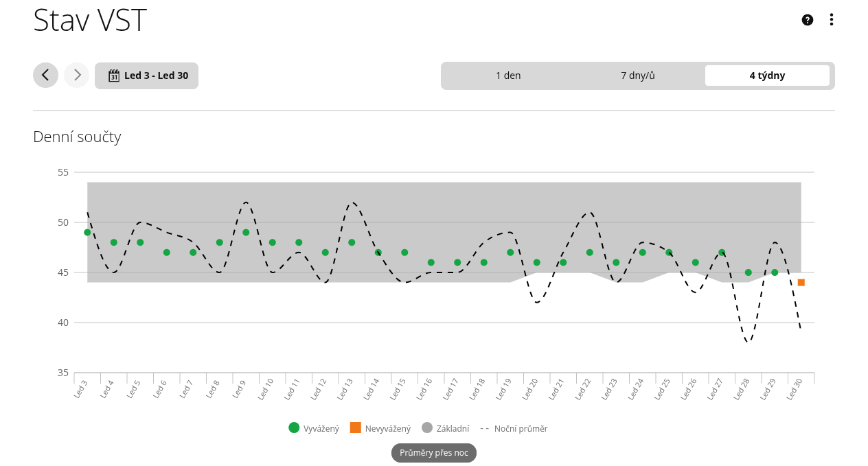Open the help question mark icon
Viewport: 868px width, 466px height.
pyautogui.click(x=808, y=20)
